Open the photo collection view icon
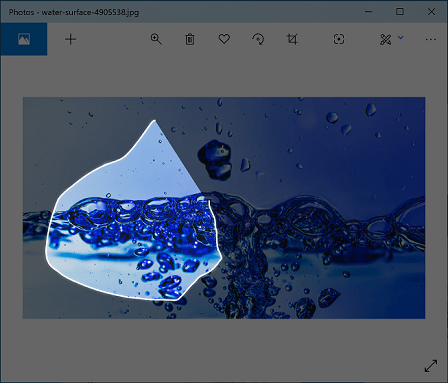The height and width of the screenshot is (383, 448). point(24,39)
